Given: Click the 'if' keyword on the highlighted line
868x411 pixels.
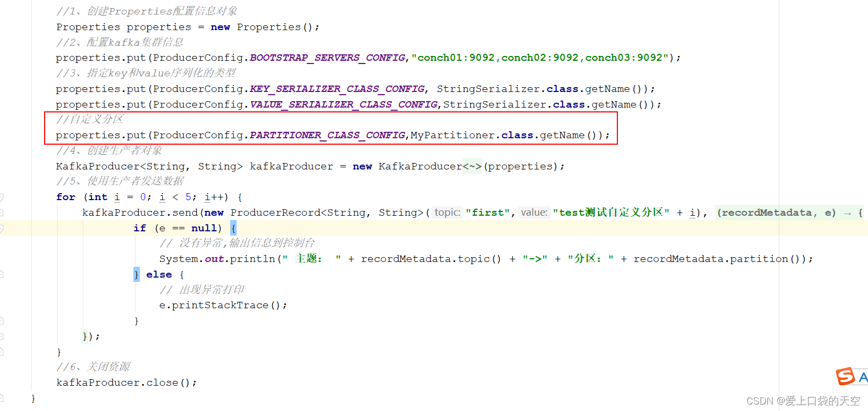Looking at the screenshot, I should click(x=140, y=228).
